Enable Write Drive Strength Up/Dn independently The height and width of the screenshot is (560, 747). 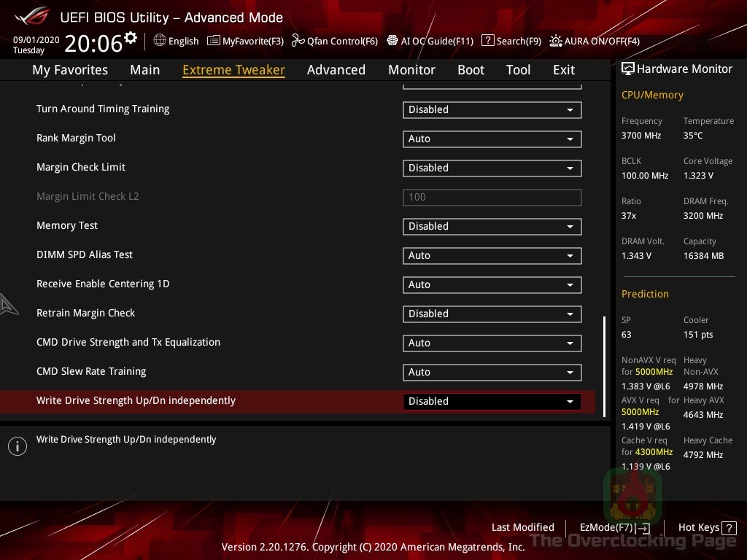[492, 401]
